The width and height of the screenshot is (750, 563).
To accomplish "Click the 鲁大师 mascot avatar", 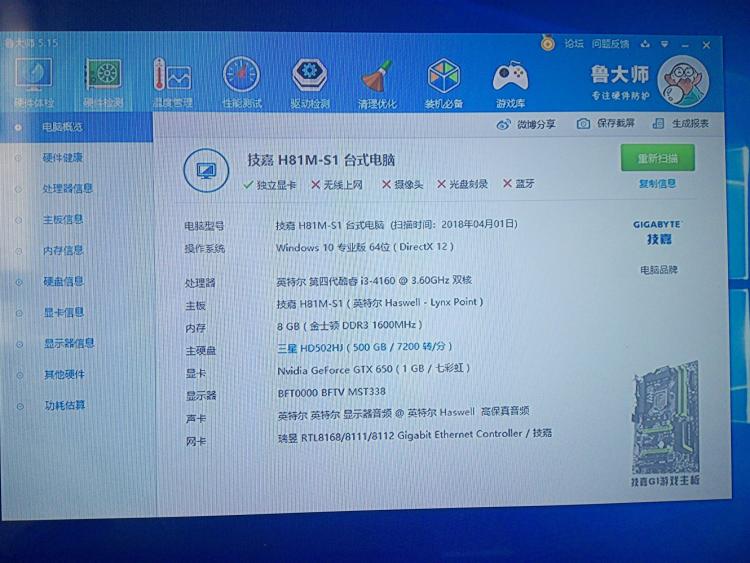I will (683, 81).
